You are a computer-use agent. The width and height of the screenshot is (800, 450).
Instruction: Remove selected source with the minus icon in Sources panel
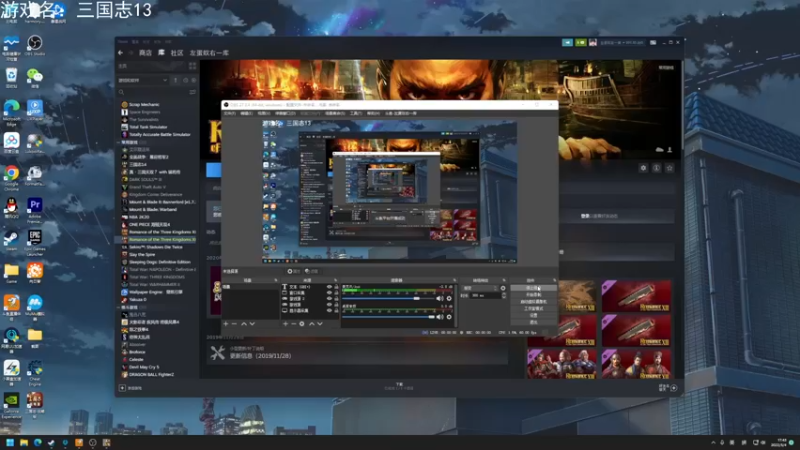coord(293,323)
